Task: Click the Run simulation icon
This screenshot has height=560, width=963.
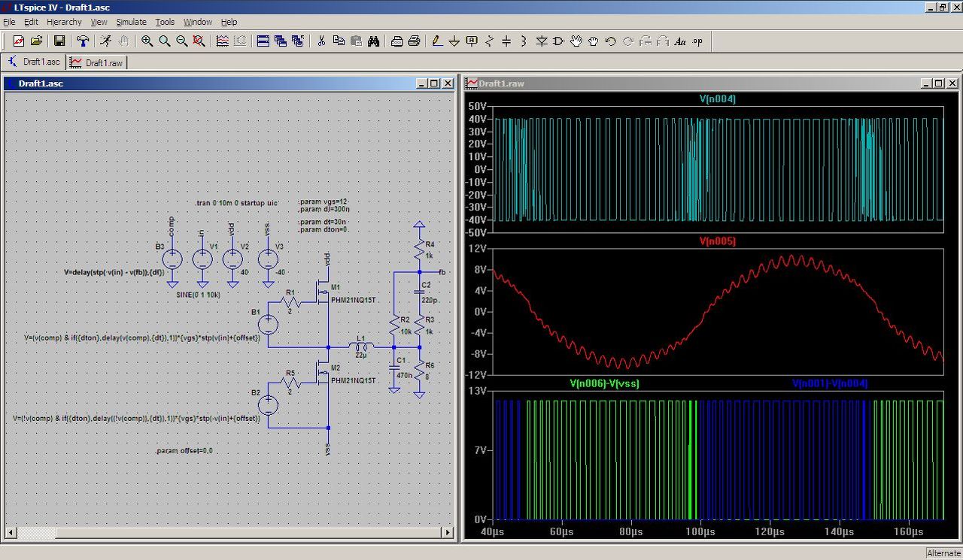Action: click(x=106, y=41)
